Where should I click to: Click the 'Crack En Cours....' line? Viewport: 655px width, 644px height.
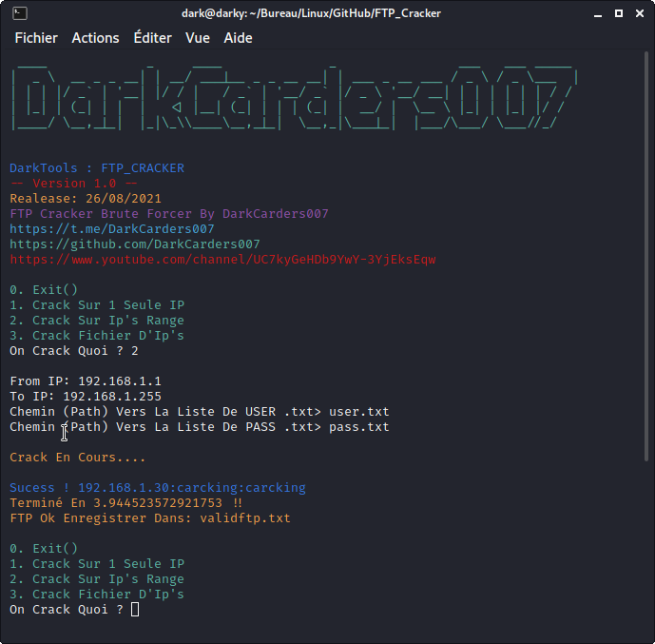click(x=78, y=458)
